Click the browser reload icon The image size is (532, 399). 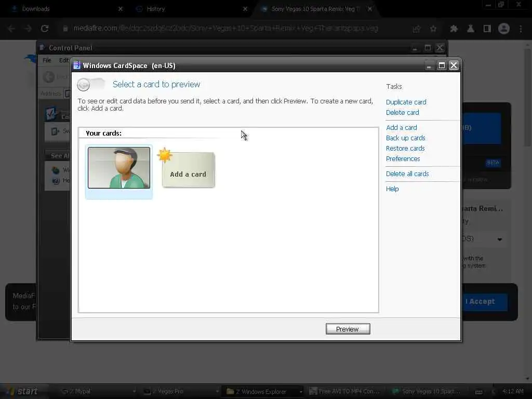[x=45, y=29]
